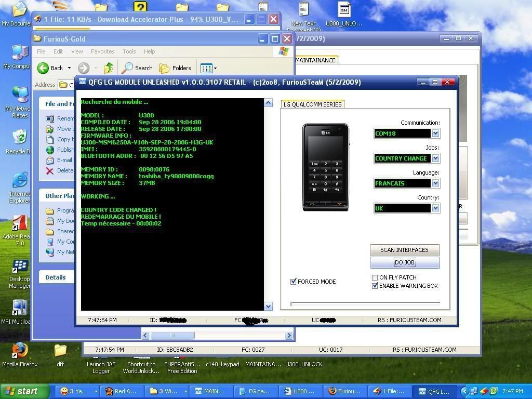Viewport: 532px width, 399px height.
Task: Click the Publish task in Explorer's file tasks
Action: pos(60,150)
